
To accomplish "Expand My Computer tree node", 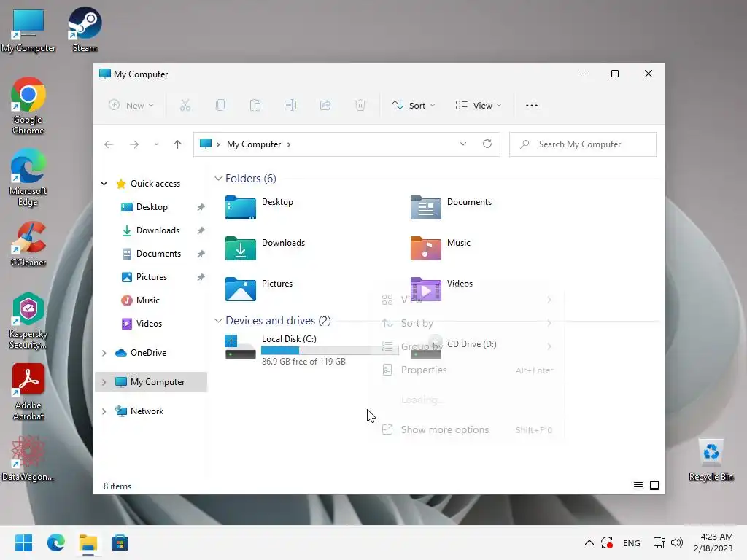I will 104,382.
